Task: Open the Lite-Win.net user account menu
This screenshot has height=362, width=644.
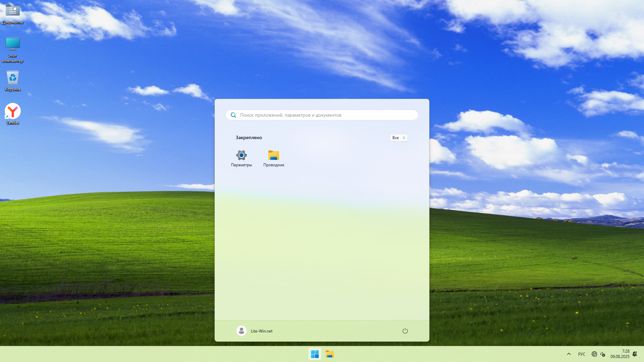Action: click(x=255, y=331)
